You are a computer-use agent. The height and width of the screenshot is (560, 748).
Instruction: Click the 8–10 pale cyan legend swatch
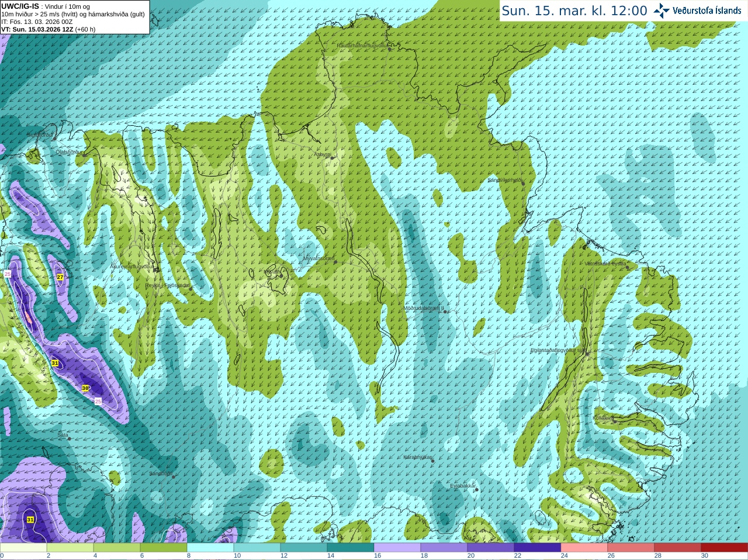click(x=210, y=548)
